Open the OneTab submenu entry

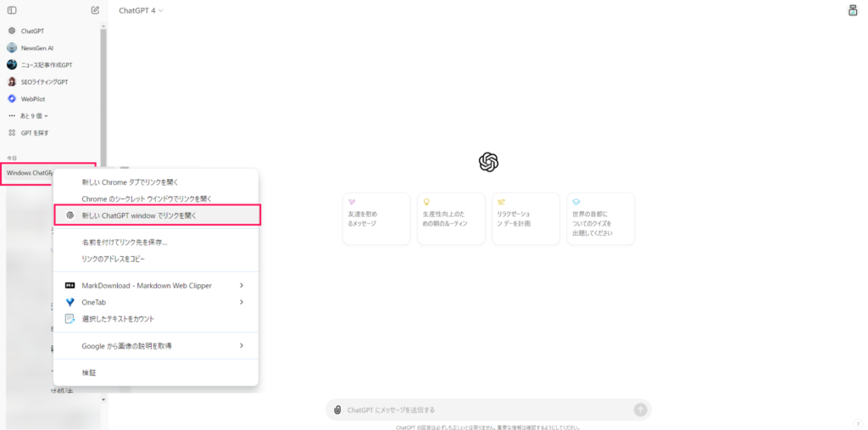click(156, 302)
